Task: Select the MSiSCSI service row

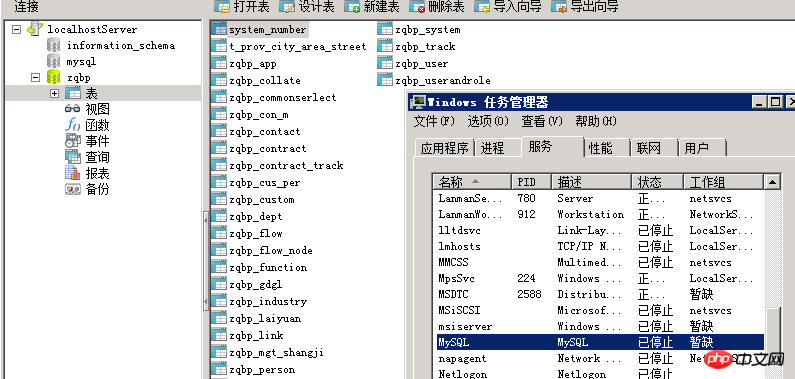Action: [600, 310]
